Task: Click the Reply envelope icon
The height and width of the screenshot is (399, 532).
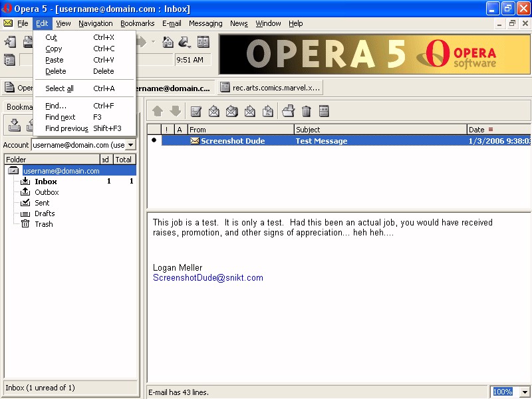Action: [x=213, y=111]
